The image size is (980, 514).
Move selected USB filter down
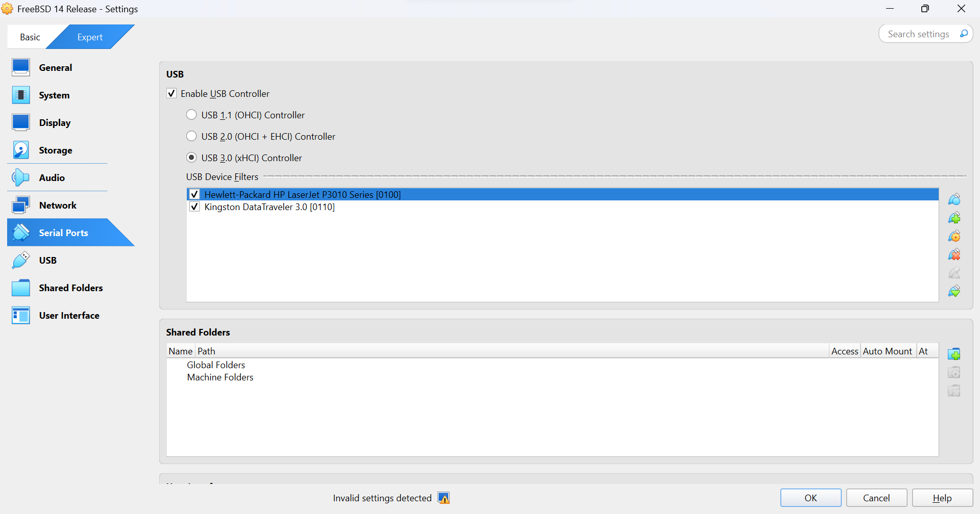954,291
